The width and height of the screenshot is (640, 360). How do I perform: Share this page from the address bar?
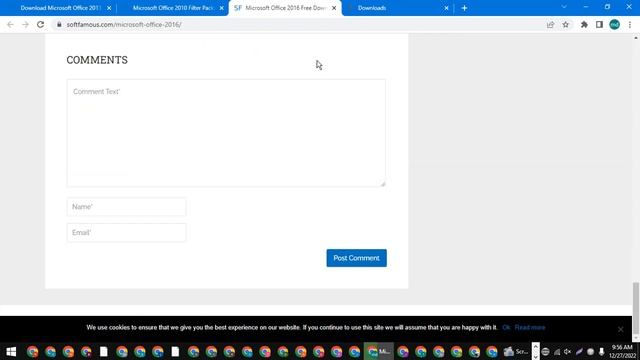pyautogui.click(x=550, y=24)
